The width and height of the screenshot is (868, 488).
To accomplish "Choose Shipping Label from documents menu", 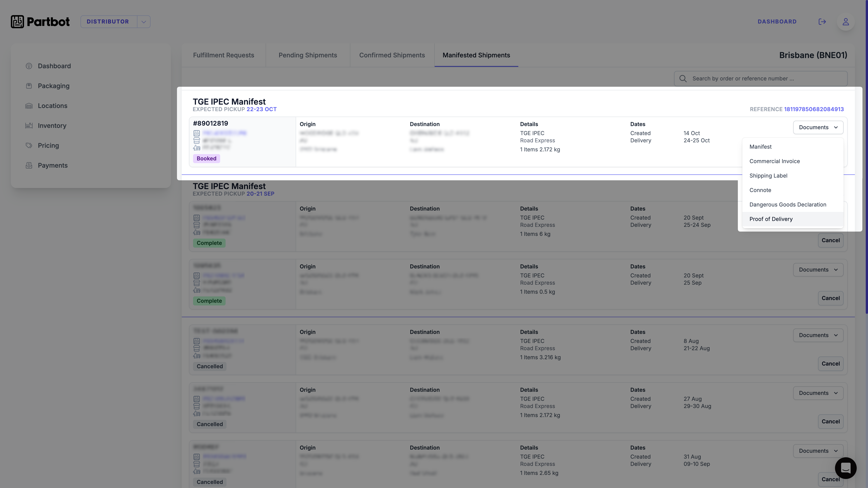I will coord(768,176).
